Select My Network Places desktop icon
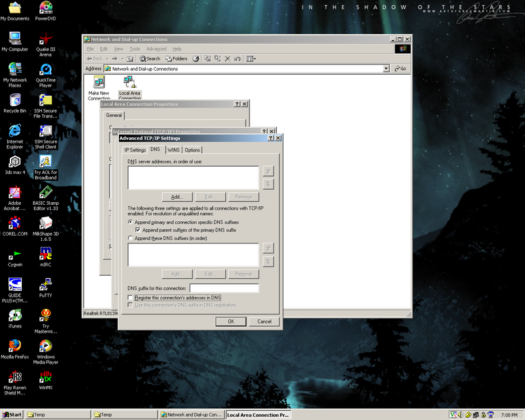Screen dimensions: 525x420 (14, 75)
